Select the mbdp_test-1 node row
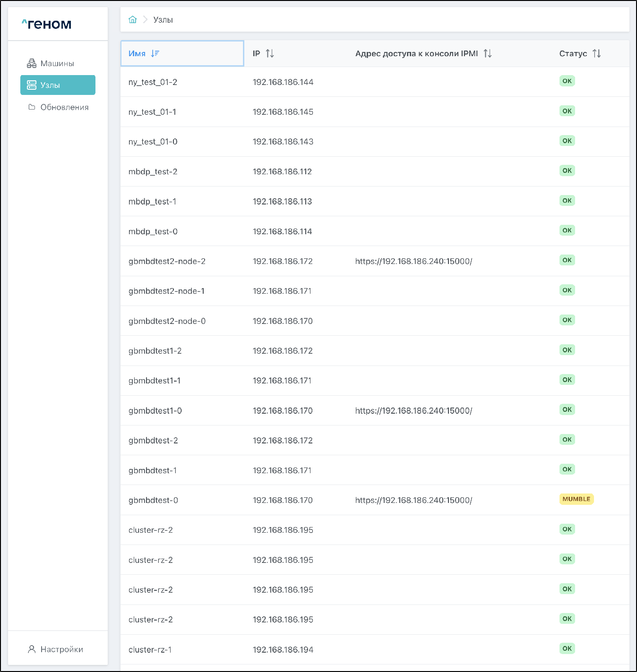This screenshot has height=672, width=637. pyautogui.click(x=152, y=202)
